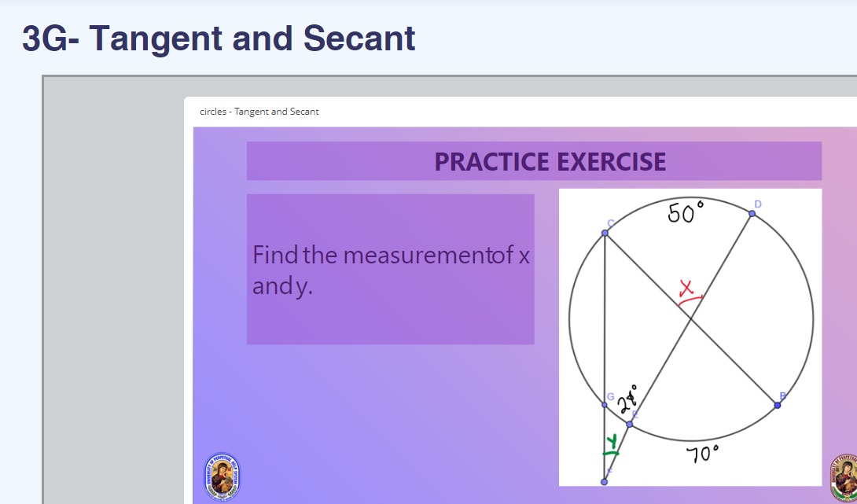The image size is (857, 504).
Task: Click the 70 degree arc label
Action: tap(702, 454)
